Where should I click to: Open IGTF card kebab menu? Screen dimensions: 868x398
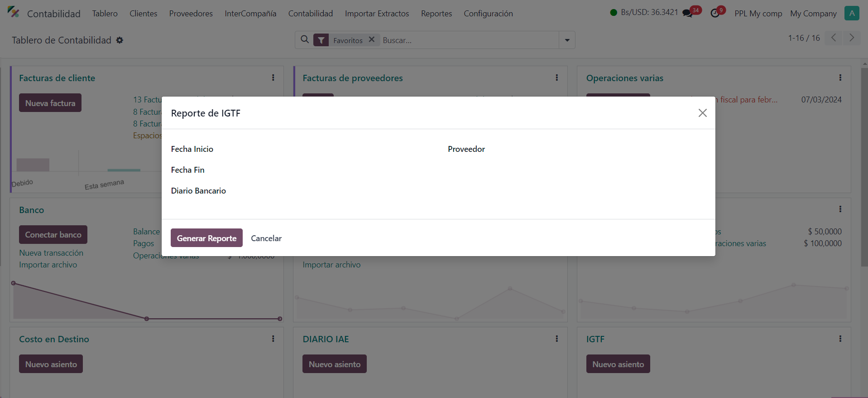click(x=840, y=339)
